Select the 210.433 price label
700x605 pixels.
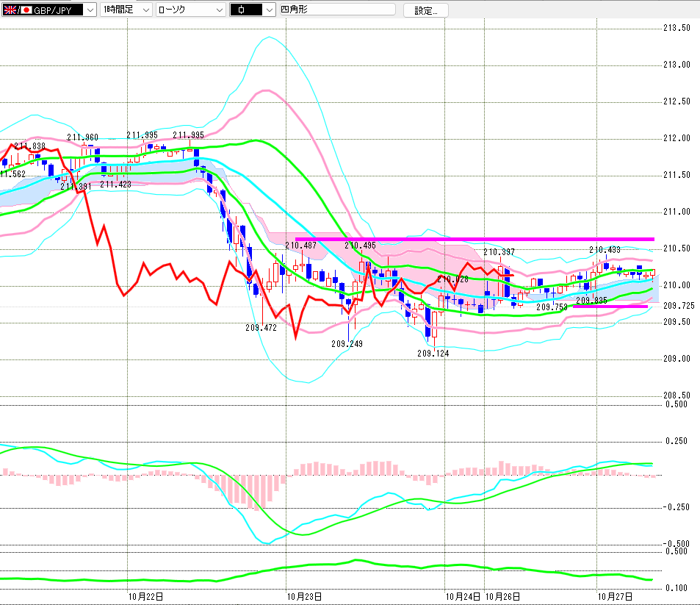pos(605,250)
